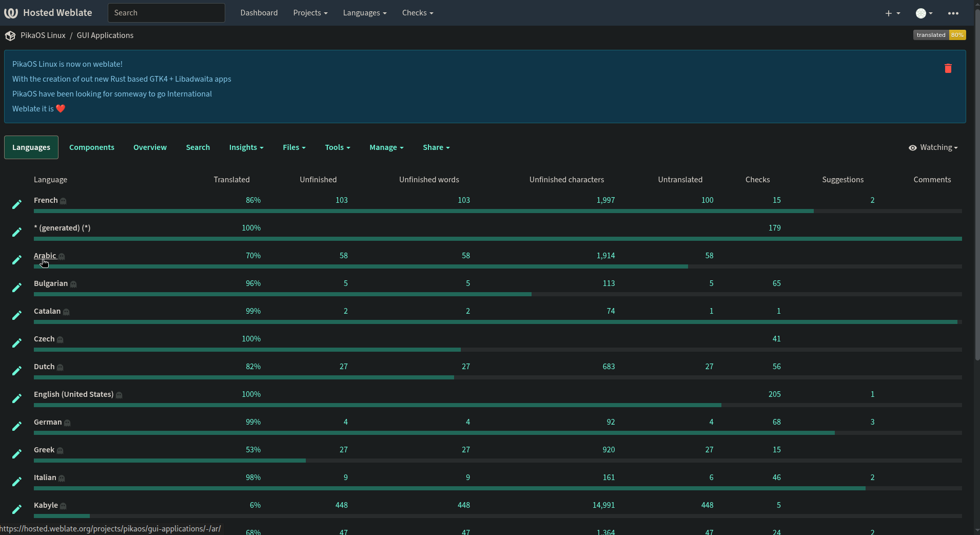Select the Languages tab
This screenshot has width=980, height=535.
[x=31, y=147]
